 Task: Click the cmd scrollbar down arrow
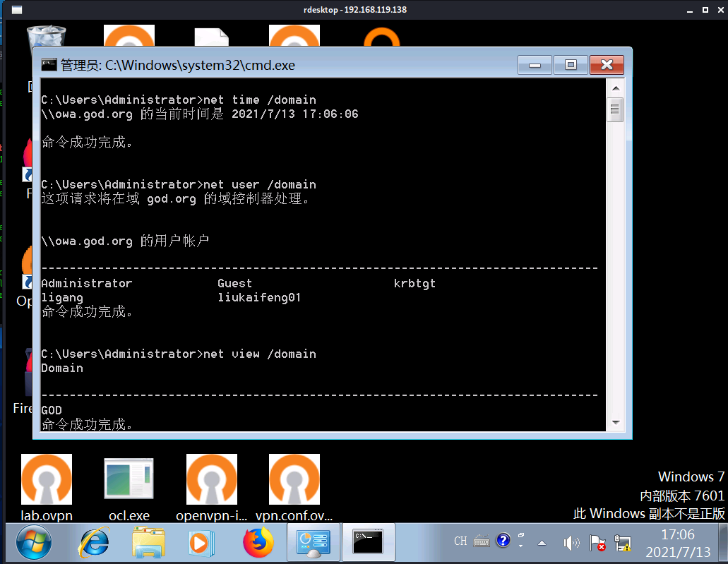[616, 422]
